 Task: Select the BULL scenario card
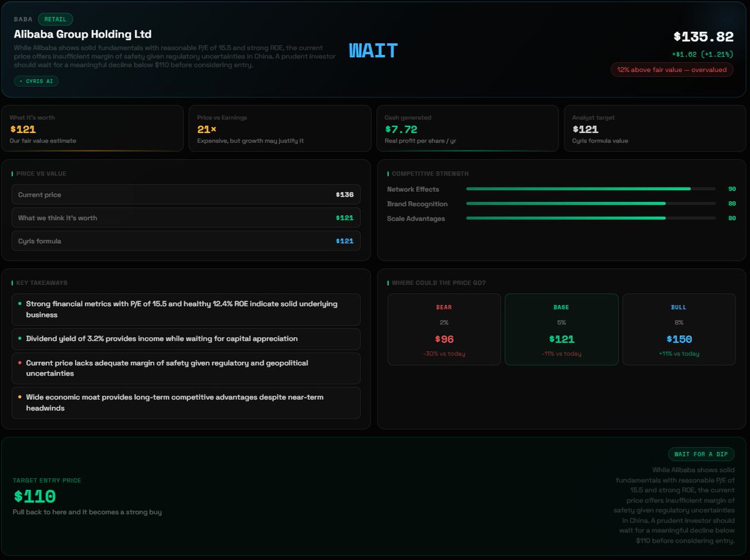[679, 329]
